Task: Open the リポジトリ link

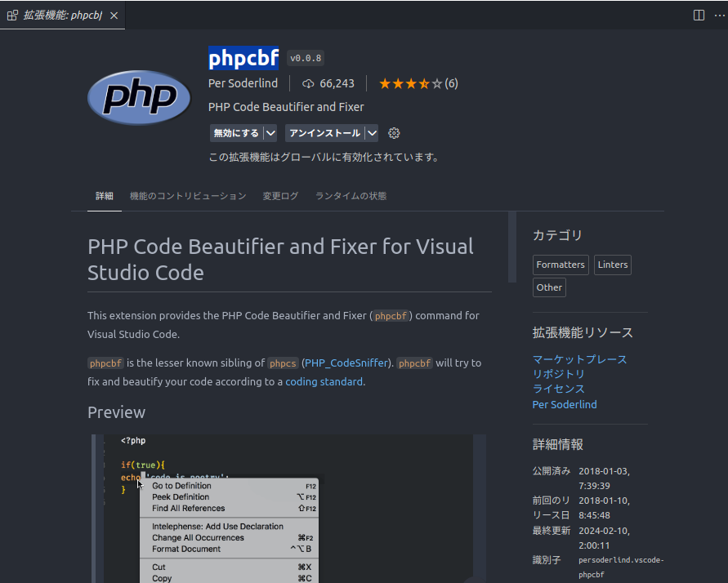Action: coord(559,374)
